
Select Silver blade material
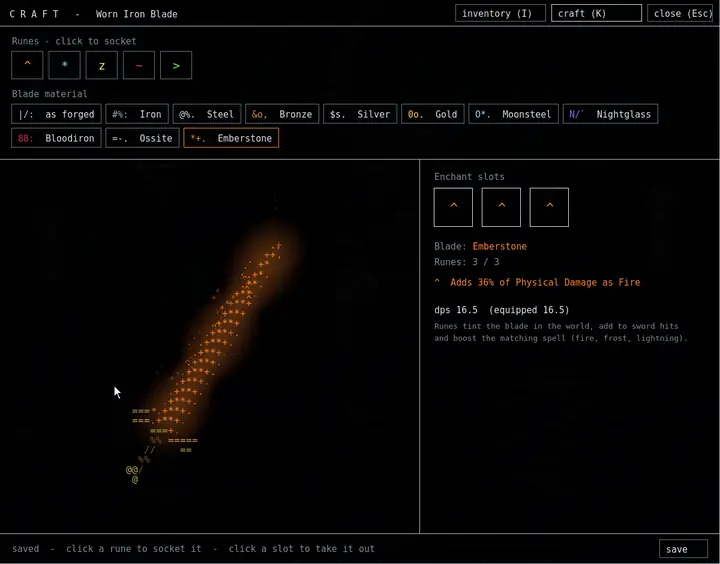pos(360,114)
